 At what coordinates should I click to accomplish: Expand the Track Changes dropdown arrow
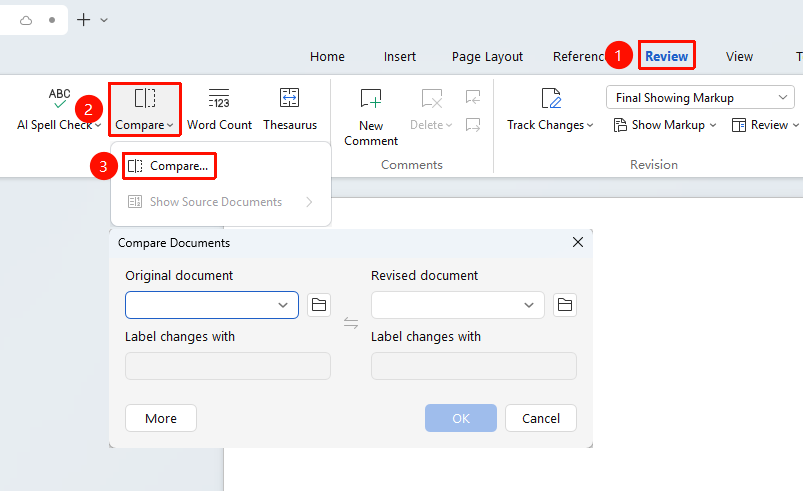point(590,125)
